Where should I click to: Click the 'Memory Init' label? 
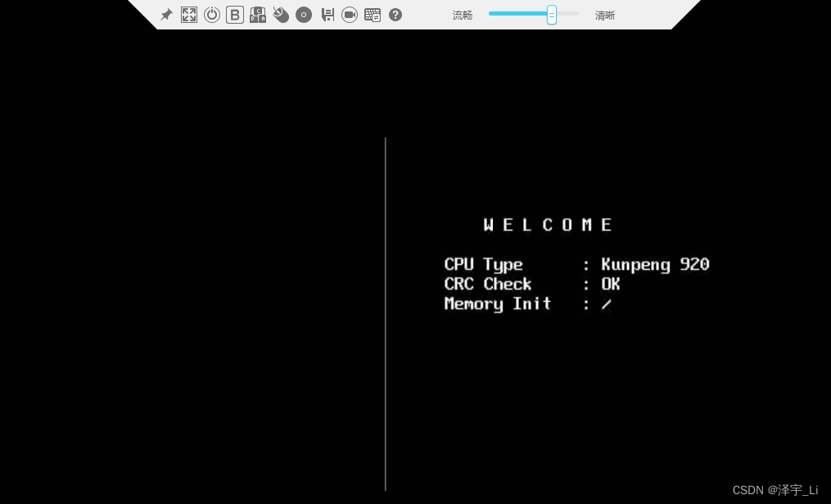tap(498, 304)
